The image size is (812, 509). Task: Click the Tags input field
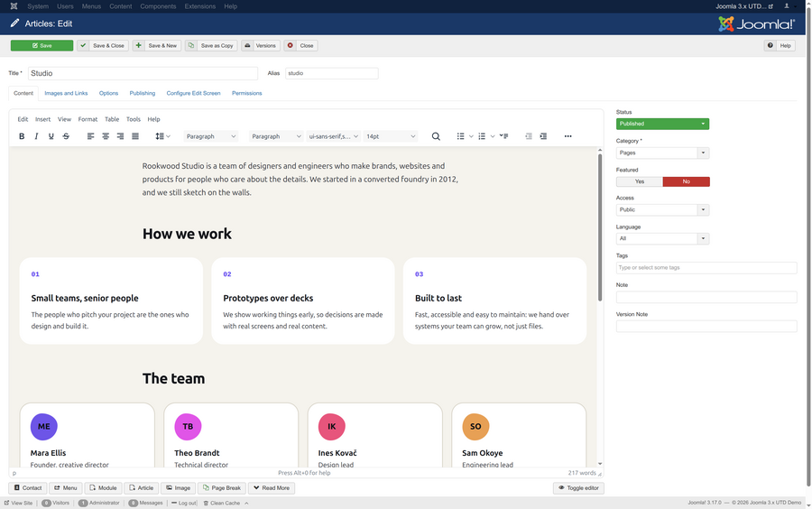pos(706,268)
